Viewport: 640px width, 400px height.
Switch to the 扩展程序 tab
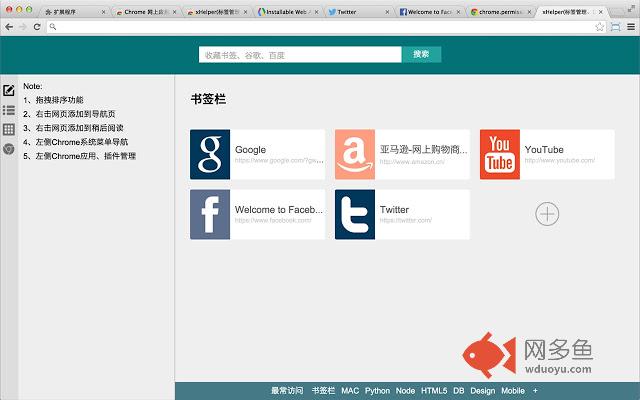[x=72, y=12]
